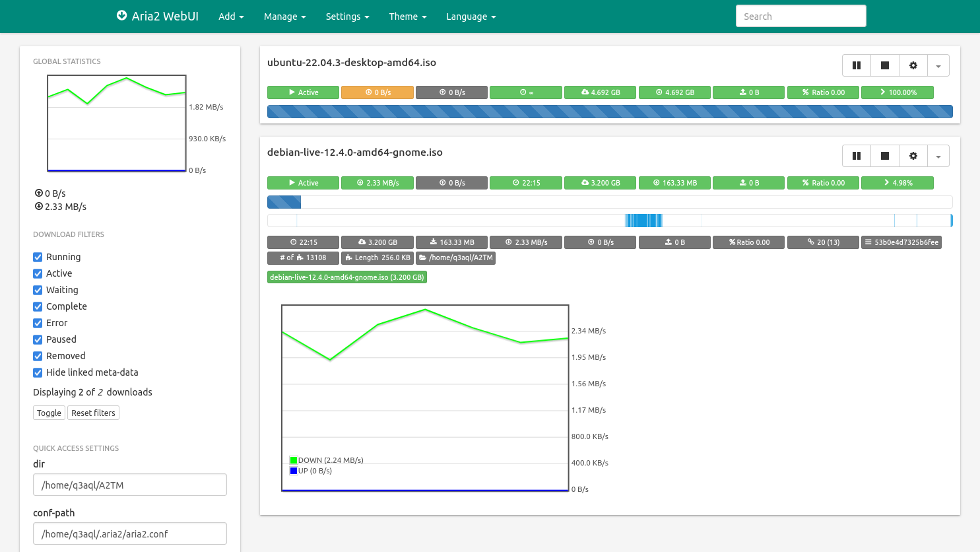The width and height of the screenshot is (980, 552).
Task: Focus the Search input field
Action: pos(800,16)
